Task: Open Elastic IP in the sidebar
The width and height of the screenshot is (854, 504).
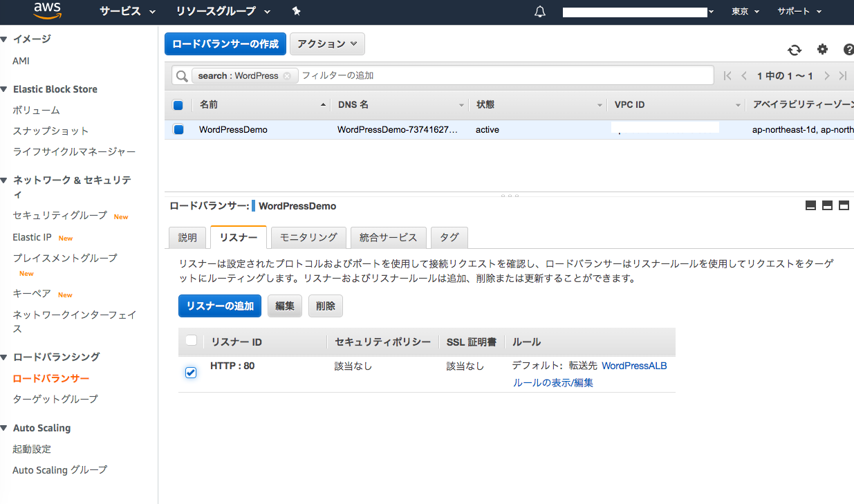Action: (x=32, y=237)
